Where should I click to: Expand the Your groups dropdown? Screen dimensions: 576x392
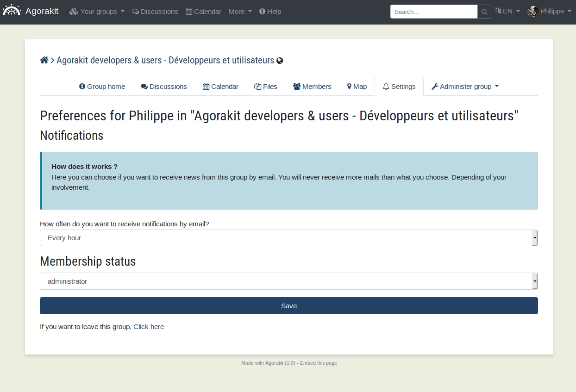(x=97, y=12)
